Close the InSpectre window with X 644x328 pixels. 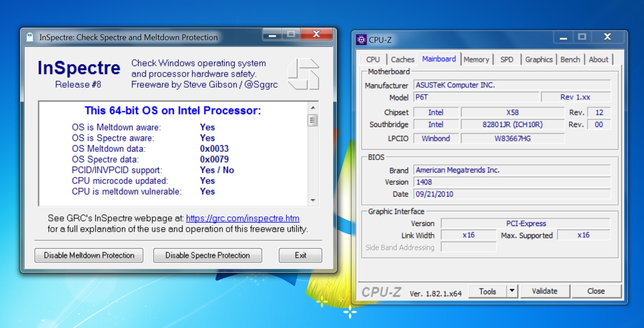tap(316, 34)
